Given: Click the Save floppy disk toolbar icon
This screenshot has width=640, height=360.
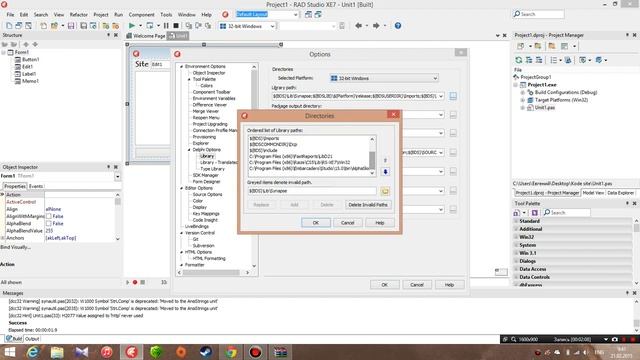Looking at the screenshot, I should click(x=71, y=26).
